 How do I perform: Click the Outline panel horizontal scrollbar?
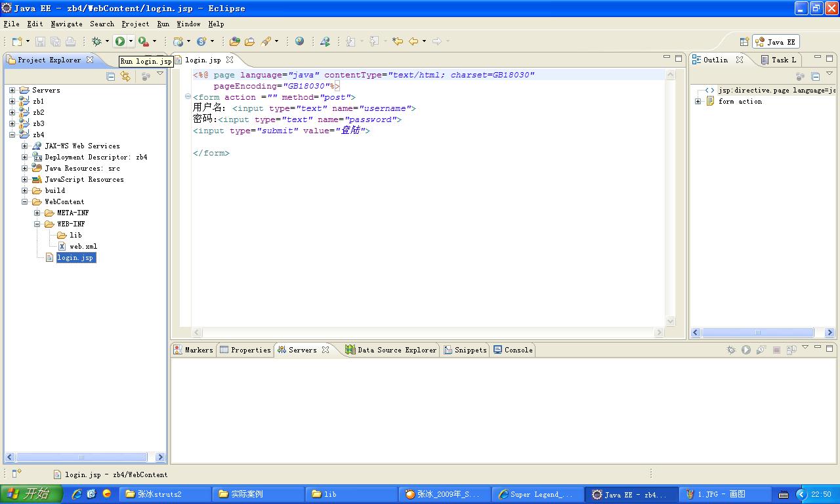click(757, 333)
